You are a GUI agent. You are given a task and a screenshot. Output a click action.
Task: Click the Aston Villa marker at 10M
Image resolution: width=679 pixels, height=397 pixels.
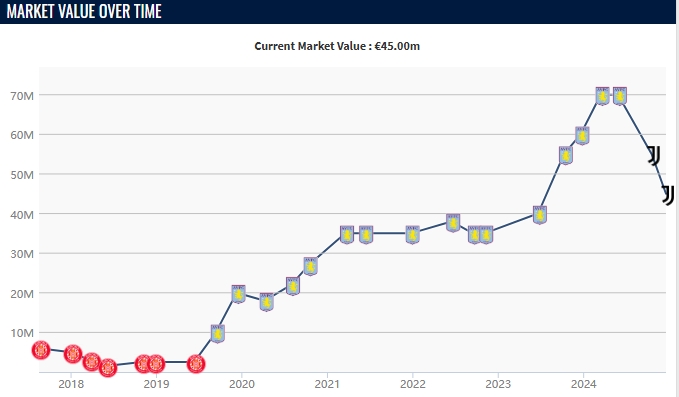218,333
